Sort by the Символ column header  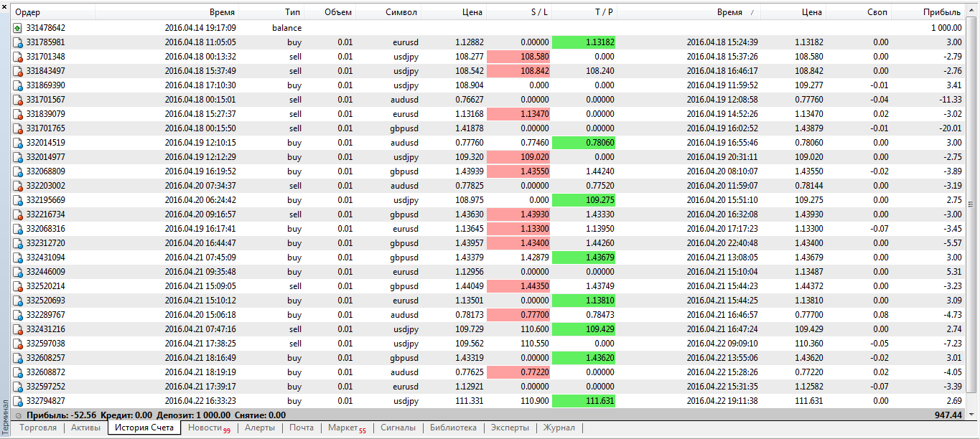[x=388, y=12]
